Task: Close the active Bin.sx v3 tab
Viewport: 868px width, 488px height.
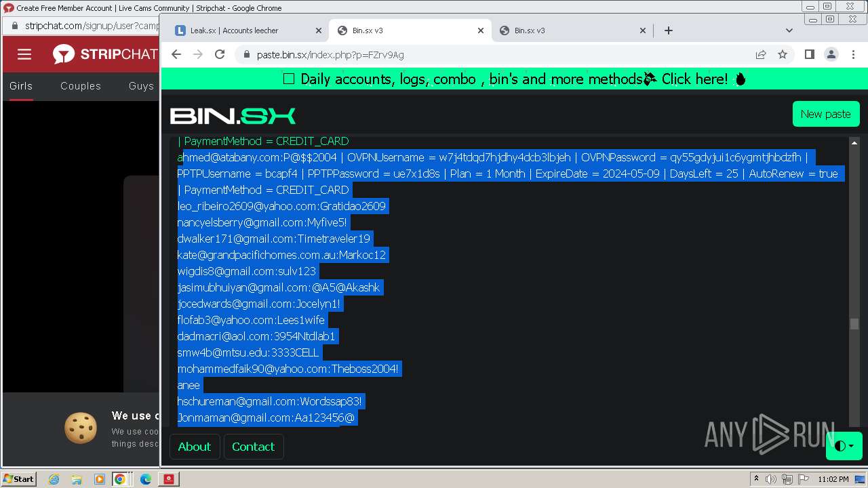Action: (481, 30)
